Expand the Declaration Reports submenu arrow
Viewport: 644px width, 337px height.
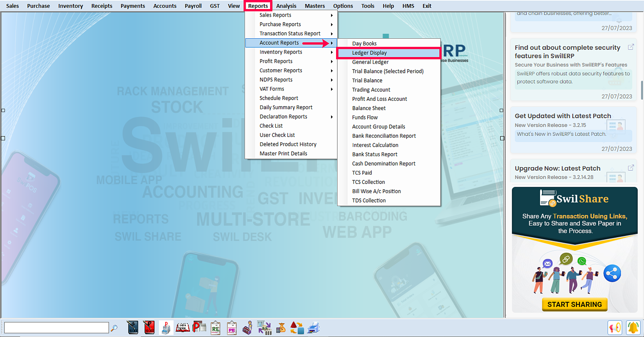tap(332, 117)
